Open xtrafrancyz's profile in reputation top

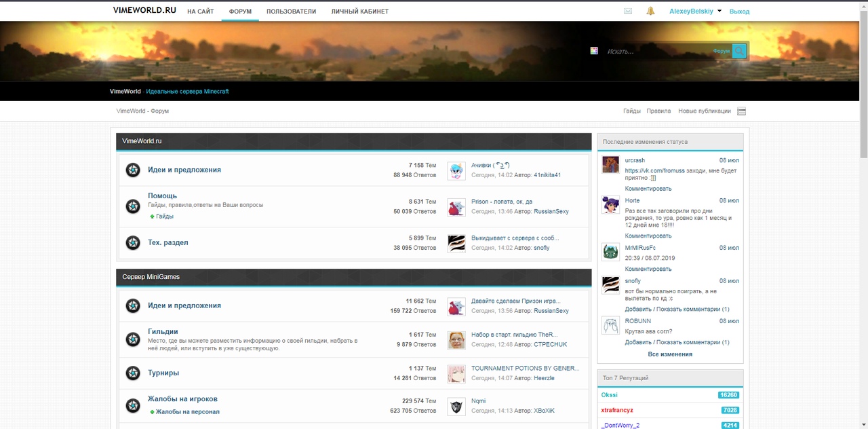pyautogui.click(x=617, y=410)
